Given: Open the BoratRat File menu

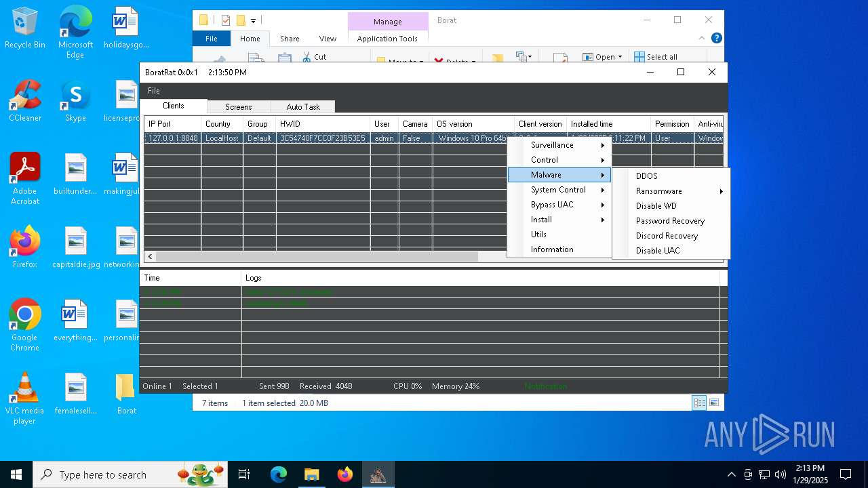Looking at the screenshot, I should 154,91.
